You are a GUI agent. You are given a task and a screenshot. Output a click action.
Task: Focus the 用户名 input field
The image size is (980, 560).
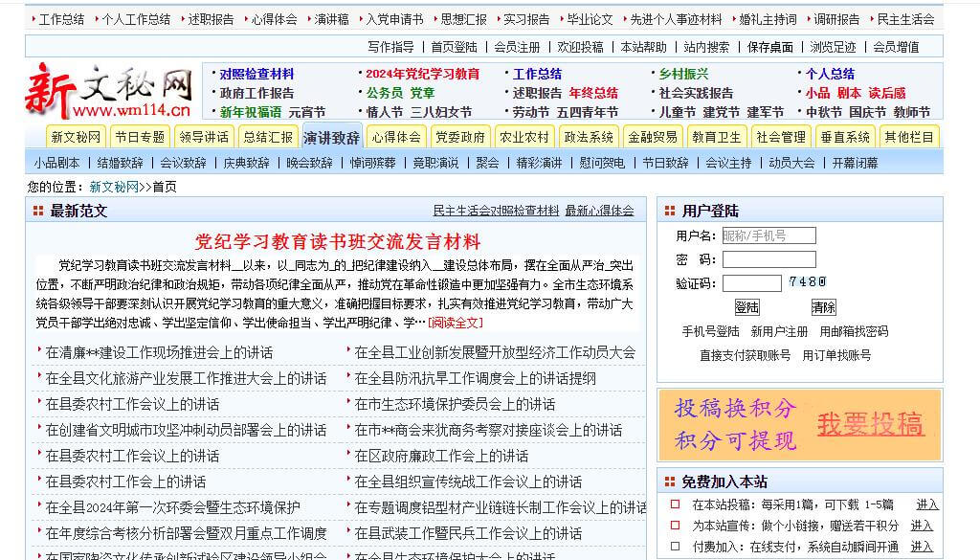tap(768, 235)
